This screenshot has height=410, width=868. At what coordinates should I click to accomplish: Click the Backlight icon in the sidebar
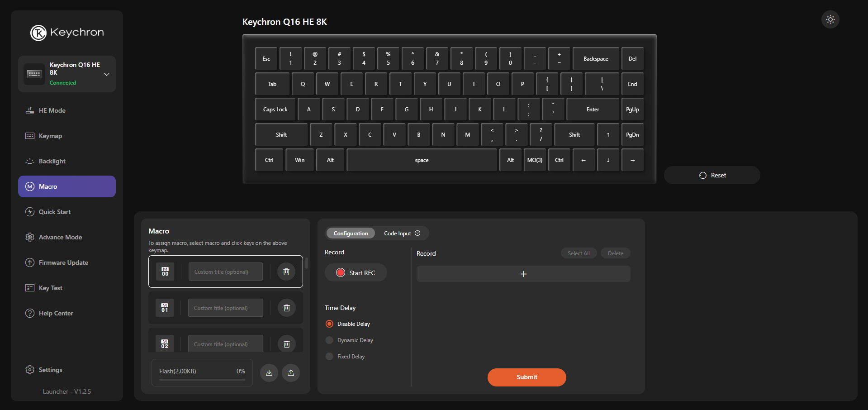coord(30,161)
